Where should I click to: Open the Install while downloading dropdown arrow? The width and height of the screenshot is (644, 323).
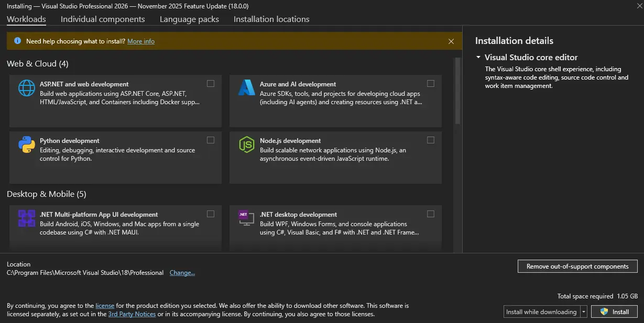click(x=584, y=311)
